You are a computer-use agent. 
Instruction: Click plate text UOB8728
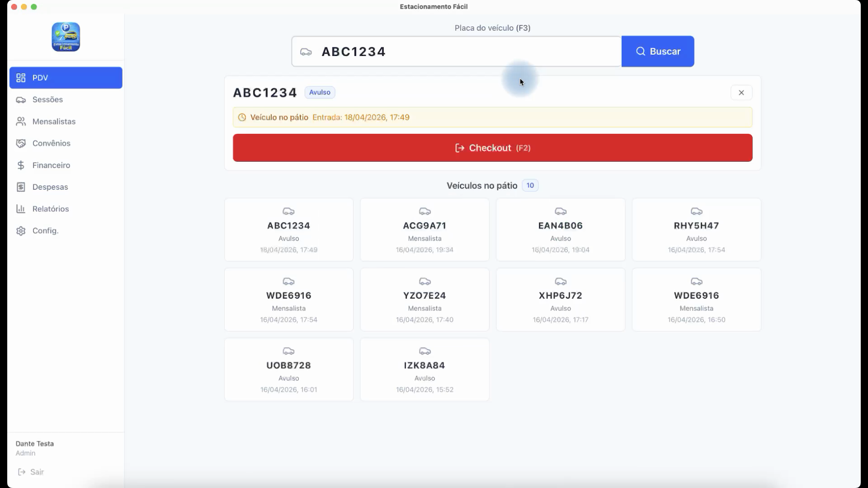(x=289, y=365)
